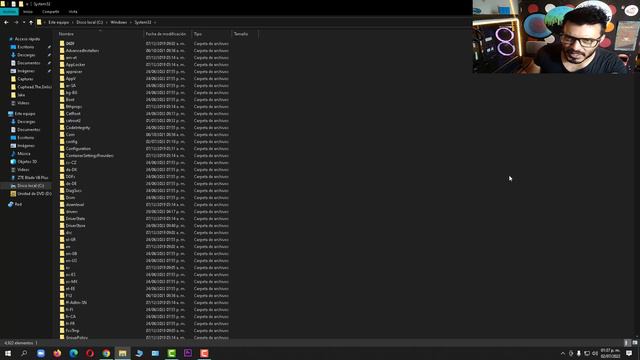Screen dimensions: 640x360
Task: Open notification center icon
Action: pyautogui.click(x=629, y=353)
